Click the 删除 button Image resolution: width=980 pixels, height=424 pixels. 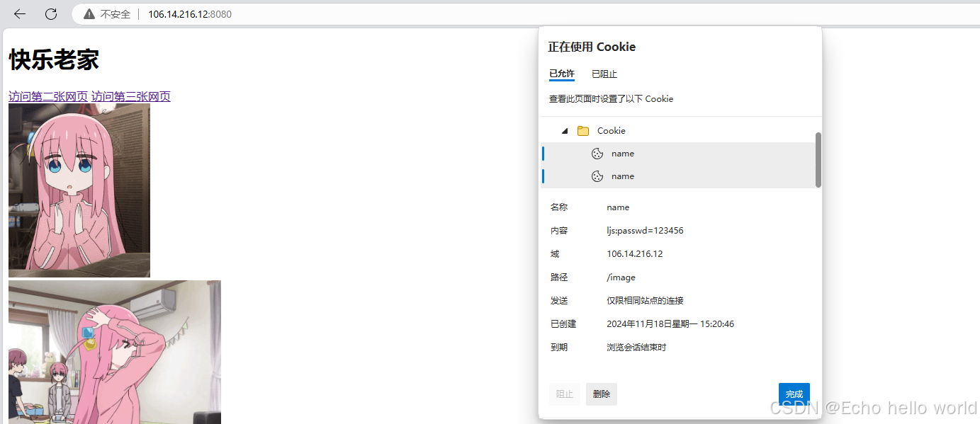pyautogui.click(x=602, y=394)
